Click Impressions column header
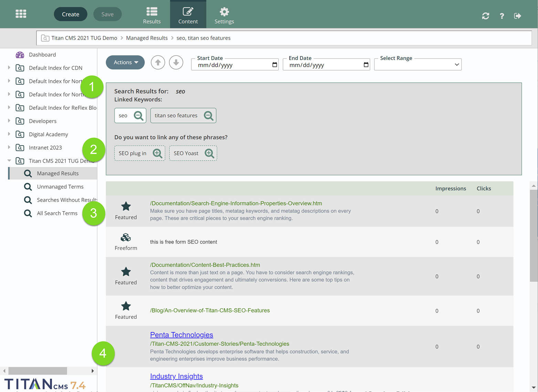Image resolution: width=538 pixels, height=392 pixels. 451,189
